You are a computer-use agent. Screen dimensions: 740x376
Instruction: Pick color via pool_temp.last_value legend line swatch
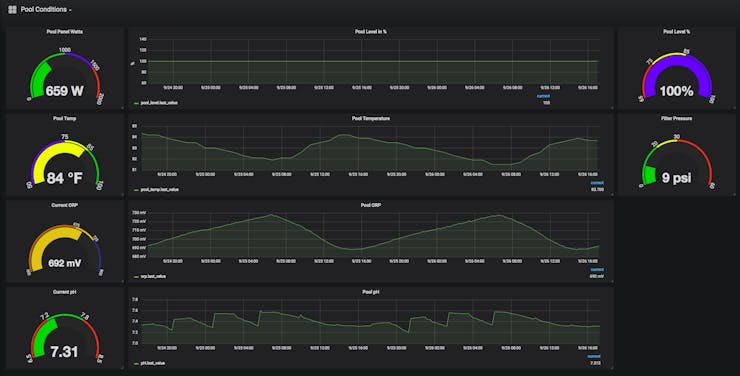136,190
